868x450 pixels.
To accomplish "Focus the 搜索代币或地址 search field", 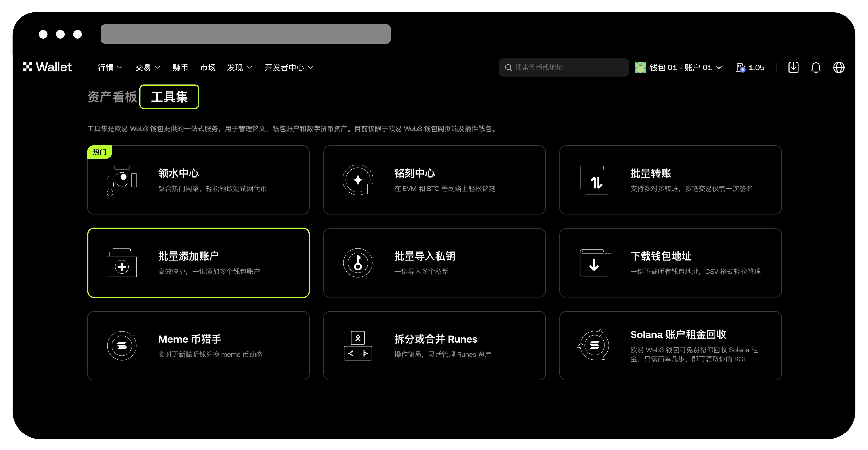I will (x=563, y=67).
